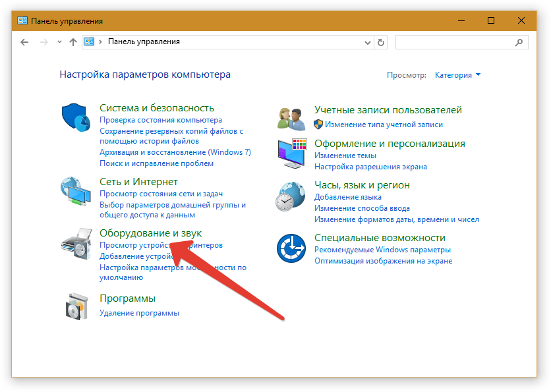Open the recent locations dropdown arrow

pos(59,42)
